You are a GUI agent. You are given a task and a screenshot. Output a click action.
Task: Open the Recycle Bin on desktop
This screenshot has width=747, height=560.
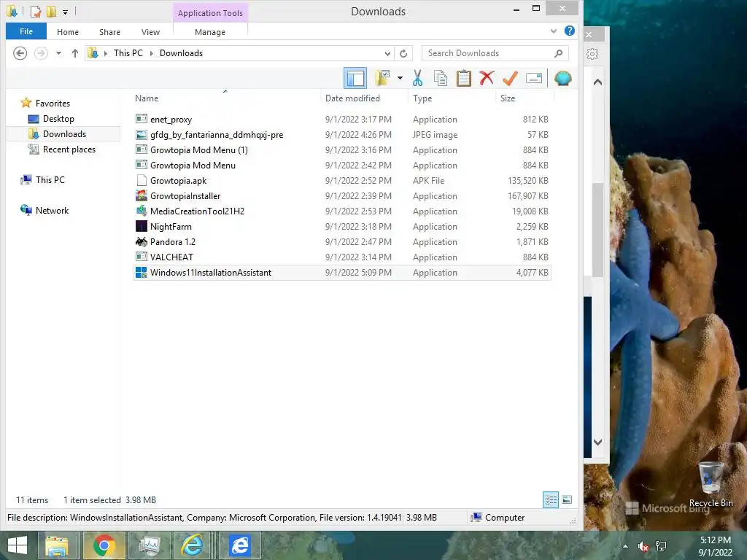[x=711, y=485]
